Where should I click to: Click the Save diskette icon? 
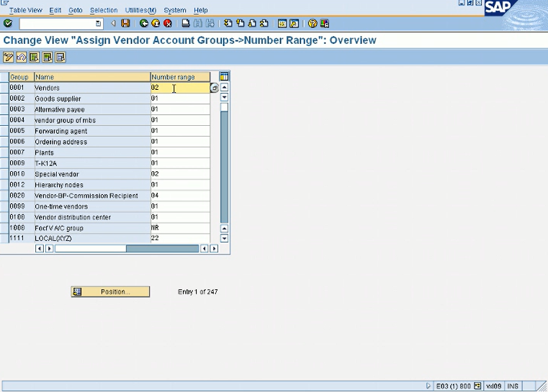[x=125, y=24]
